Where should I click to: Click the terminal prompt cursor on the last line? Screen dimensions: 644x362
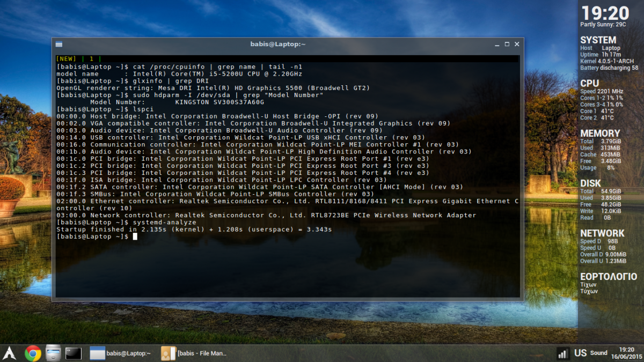coord(135,236)
